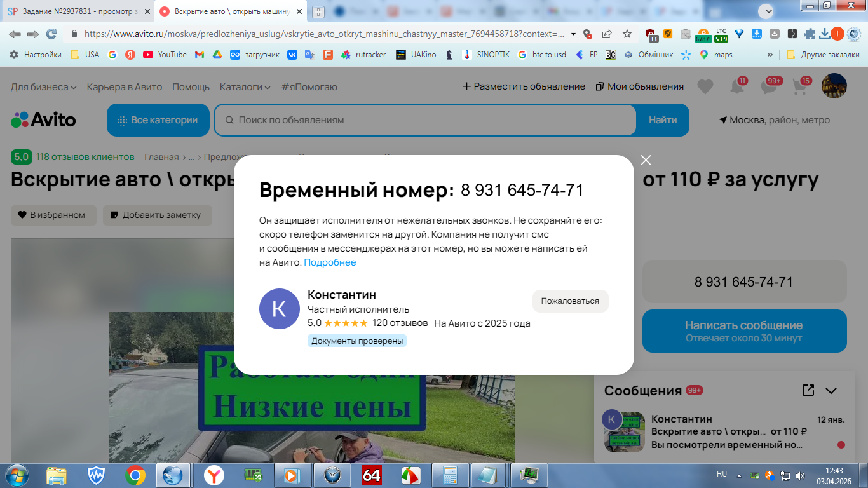Open the Настройки bookmark

click(36, 55)
